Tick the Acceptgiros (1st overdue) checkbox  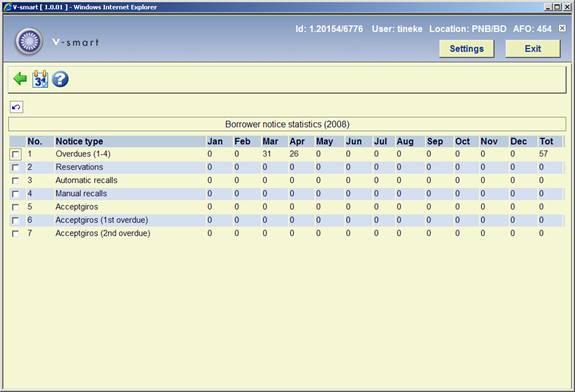15,220
